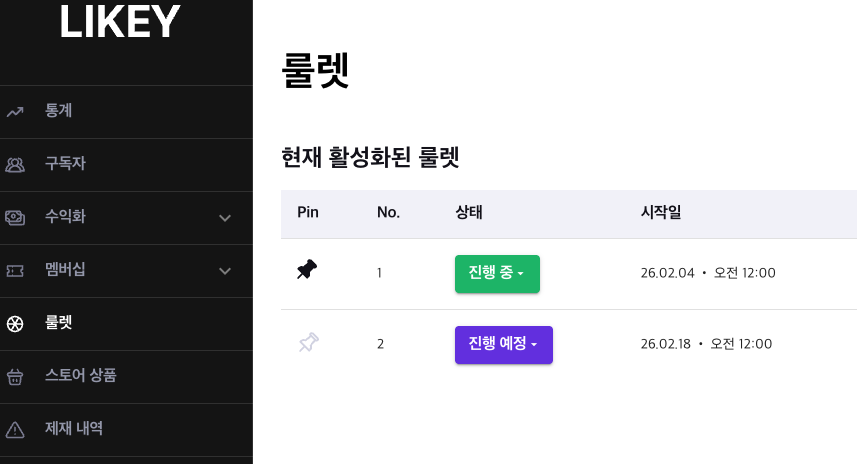Click the 상태 column header
The image size is (857, 464).
469,212
